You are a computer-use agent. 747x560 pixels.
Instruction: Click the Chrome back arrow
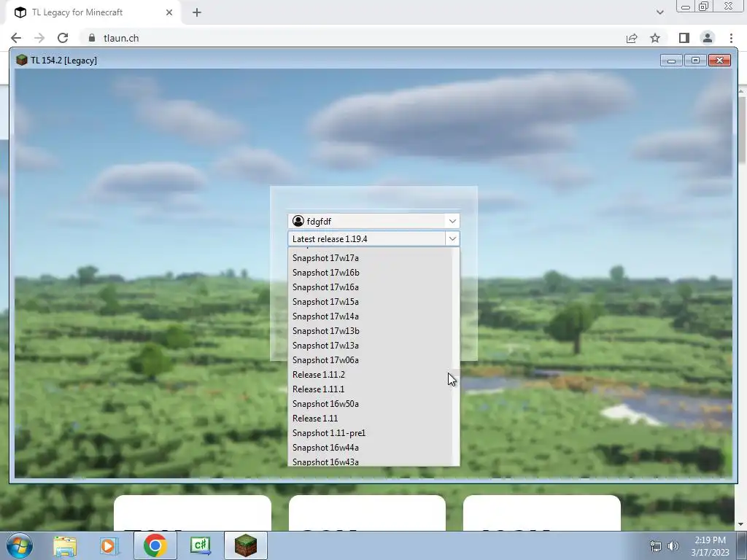(x=16, y=38)
